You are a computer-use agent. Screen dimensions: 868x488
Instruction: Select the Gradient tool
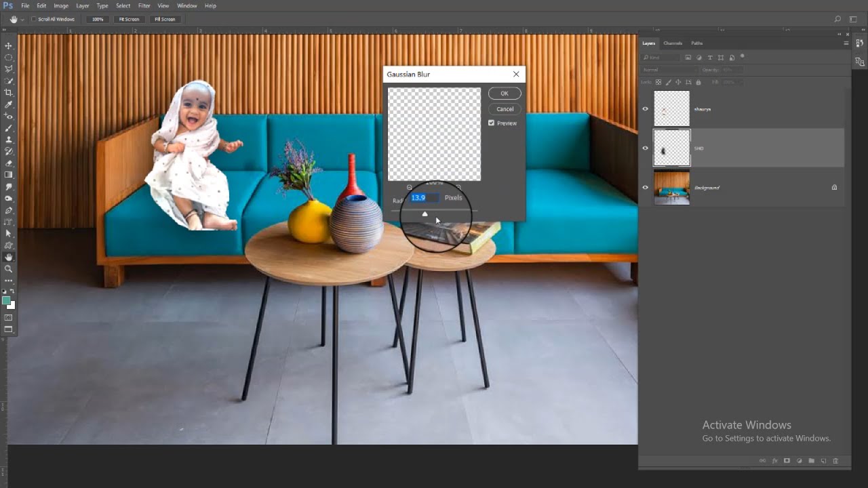click(x=9, y=175)
